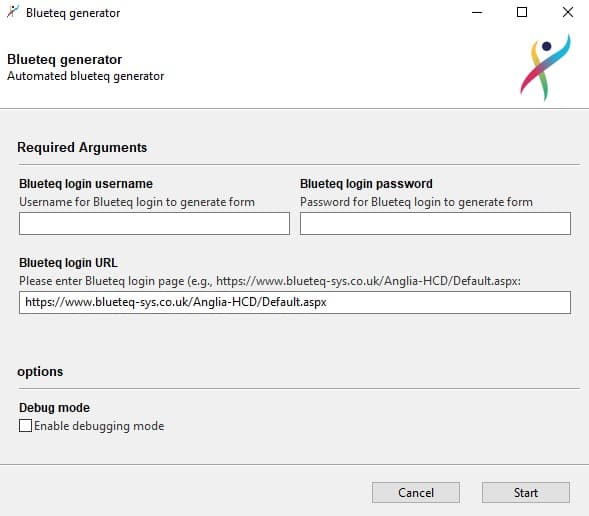589x516 pixels.
Task: Click the 'Debug mode' label
Action: [54, 407]
